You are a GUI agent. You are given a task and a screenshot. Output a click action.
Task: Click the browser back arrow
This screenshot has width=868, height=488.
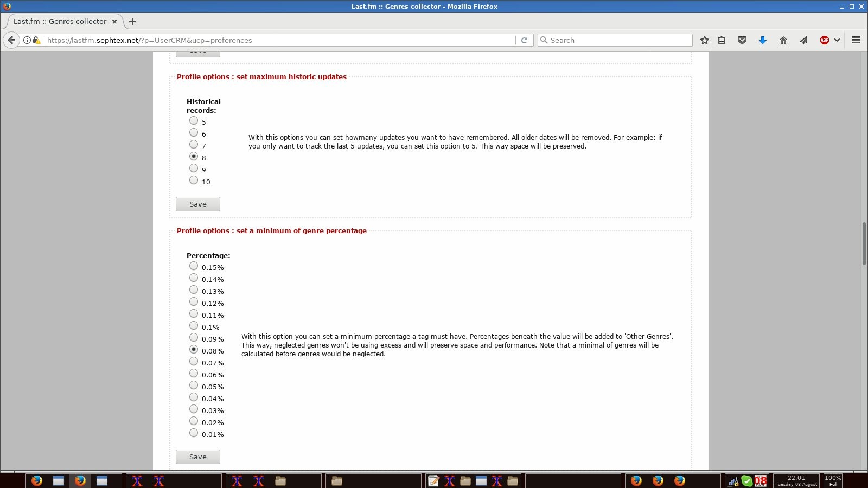click(11, 40)
